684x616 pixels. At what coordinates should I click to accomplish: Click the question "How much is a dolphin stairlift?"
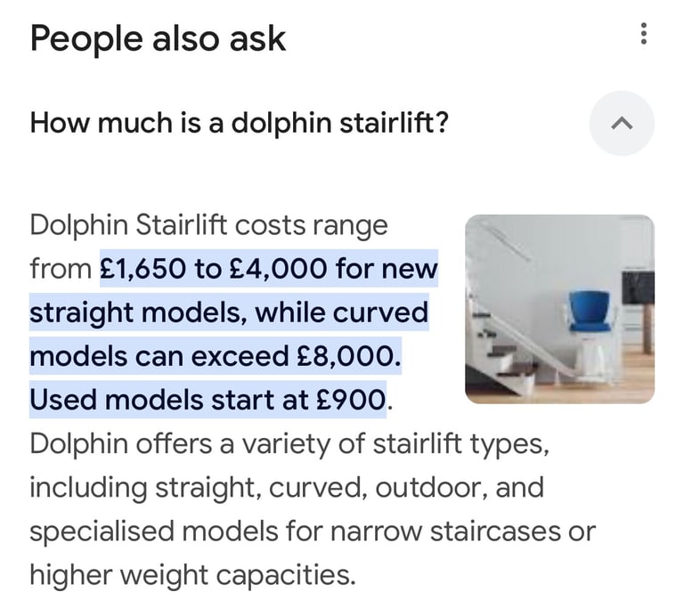point(239,123)
